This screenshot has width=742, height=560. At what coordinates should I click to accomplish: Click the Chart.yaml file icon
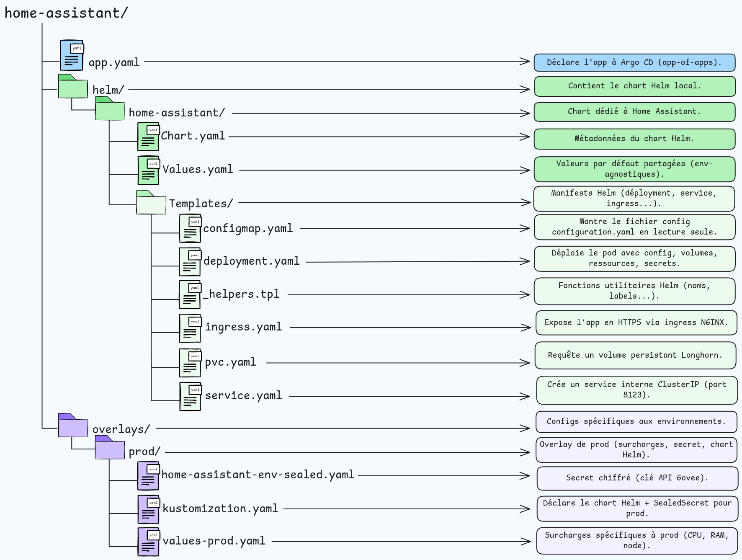pos(148,137)
